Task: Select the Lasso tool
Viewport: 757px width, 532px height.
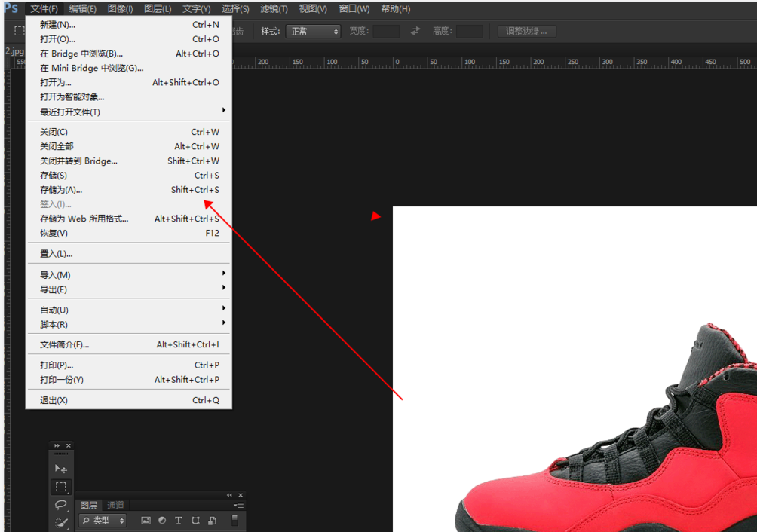Action: tap(61, 505)
